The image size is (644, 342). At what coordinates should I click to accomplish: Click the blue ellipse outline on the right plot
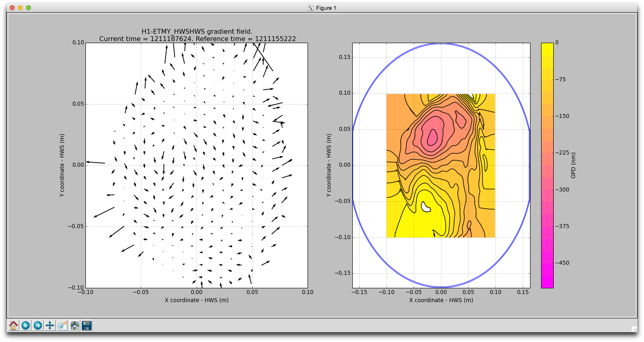(441, 44)
